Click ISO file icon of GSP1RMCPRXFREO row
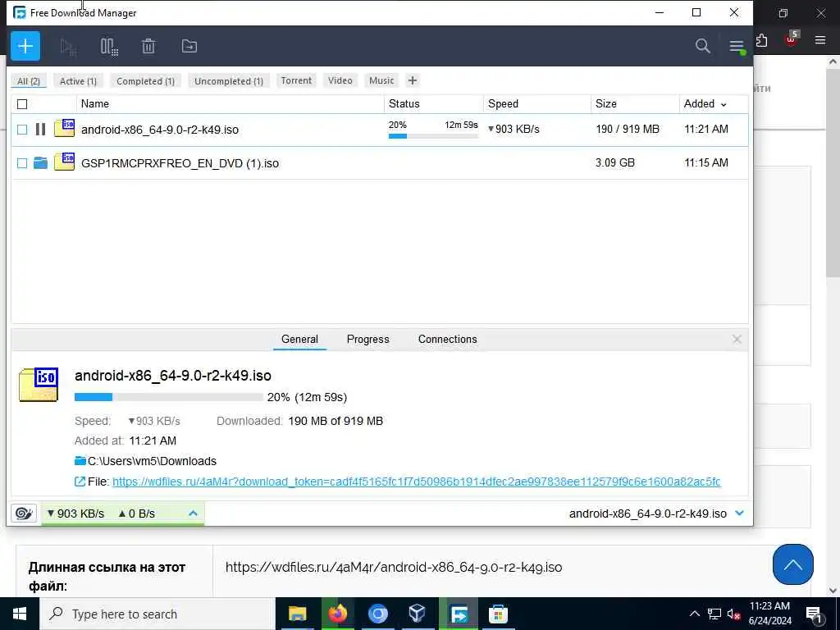This screenshot has width=840, height=630. point(64,162)
